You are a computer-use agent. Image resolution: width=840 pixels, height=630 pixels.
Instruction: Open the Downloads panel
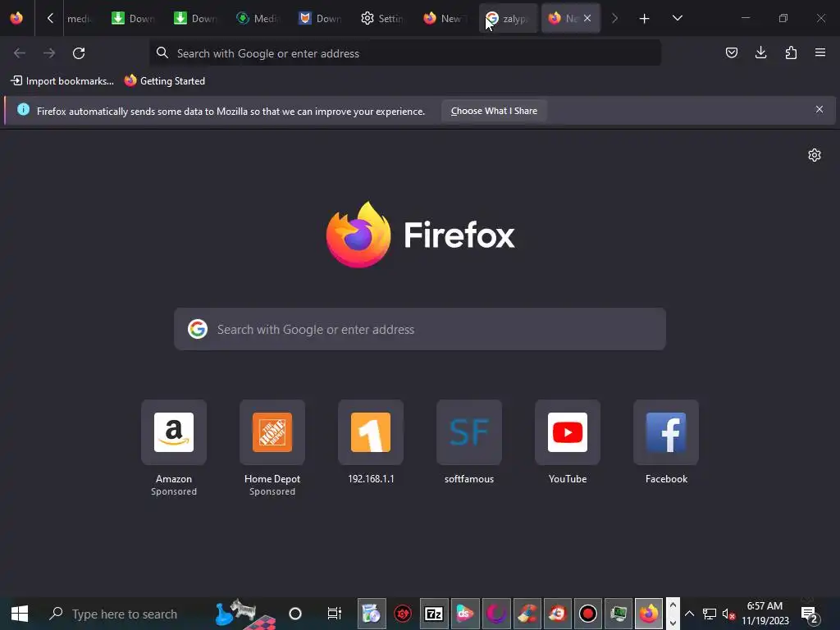760,52
